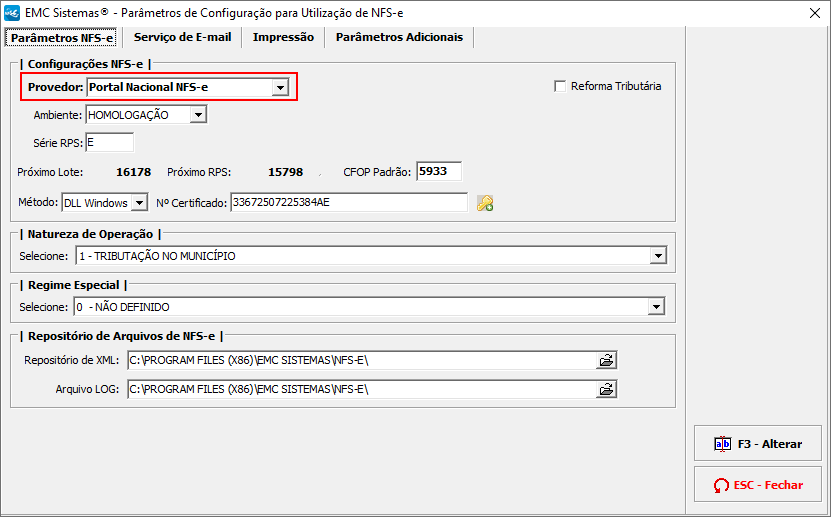Open the Ambiente dropdown
Image resolution: width=831 pixels, height=517 pixels.
(x=198, y=115)
